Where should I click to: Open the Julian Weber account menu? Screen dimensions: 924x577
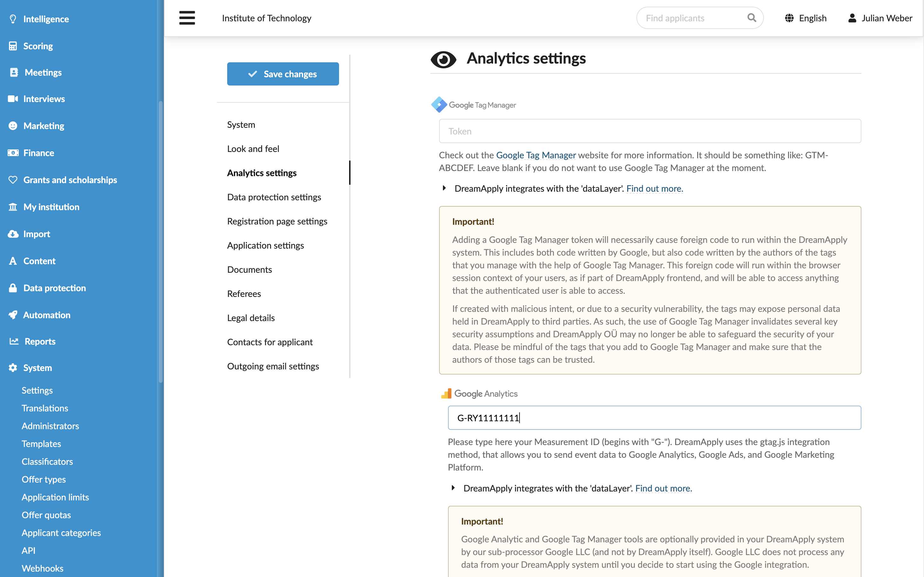[x=880, y=18]
